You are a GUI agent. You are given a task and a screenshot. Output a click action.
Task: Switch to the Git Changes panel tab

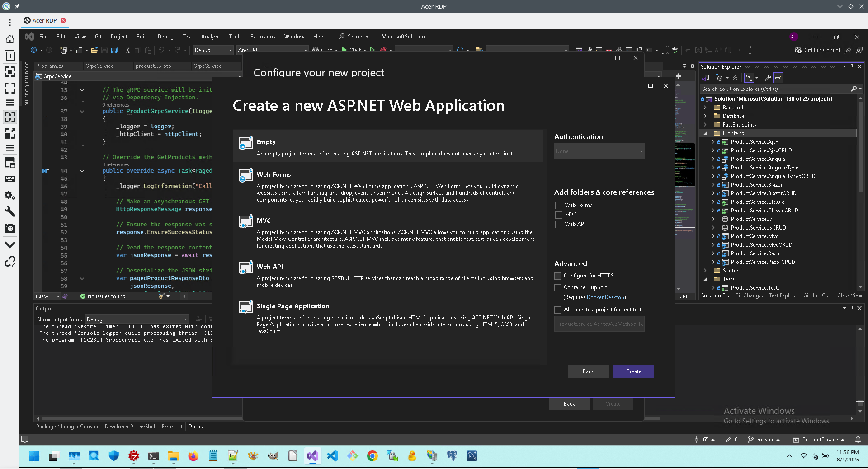[x=749, y=295]
